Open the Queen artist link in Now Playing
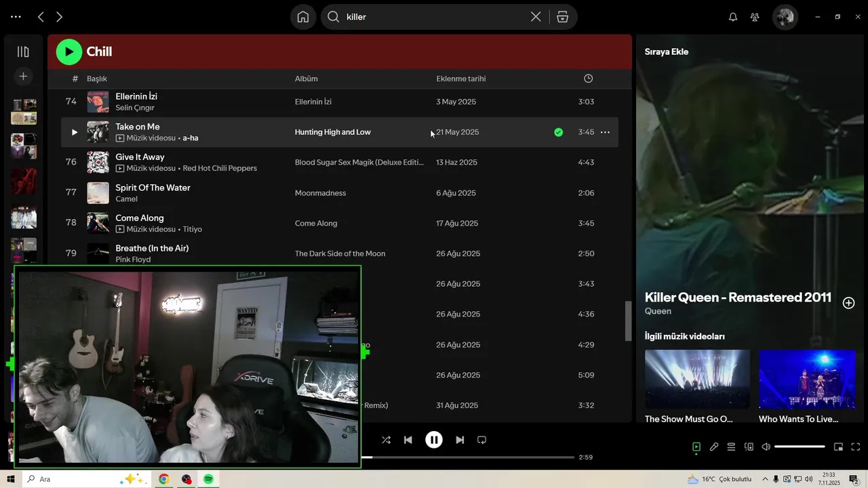The height and width of the screenshot is (488, 868). click(658, 311)
